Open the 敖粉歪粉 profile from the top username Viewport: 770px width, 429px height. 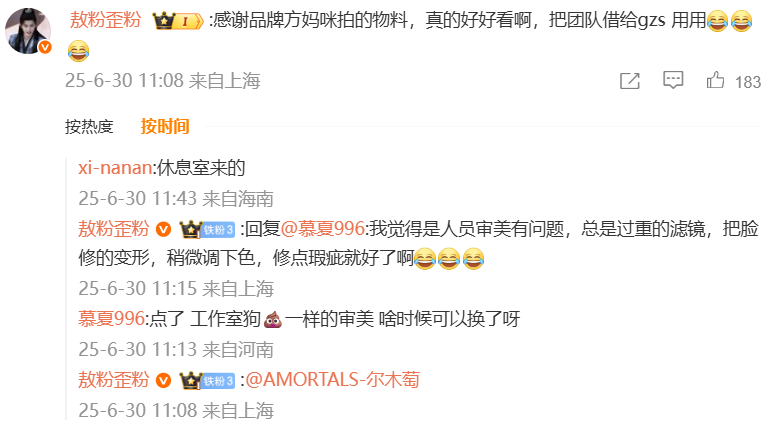[x=106, y=21]
